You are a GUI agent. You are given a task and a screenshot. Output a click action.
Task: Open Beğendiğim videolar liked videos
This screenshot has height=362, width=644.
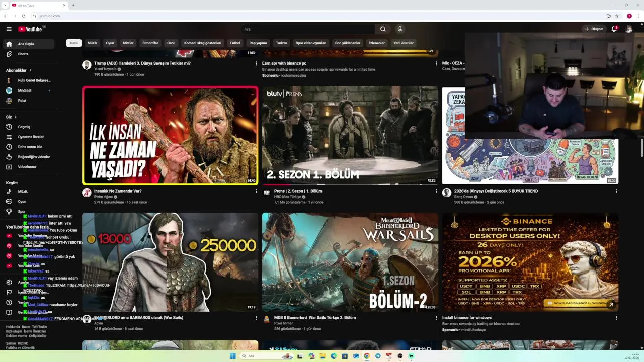28,157
